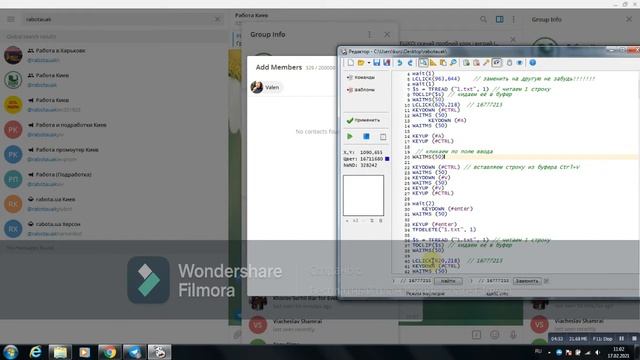
Task: Clear the Telegram search with X icon
Action: 217,19
